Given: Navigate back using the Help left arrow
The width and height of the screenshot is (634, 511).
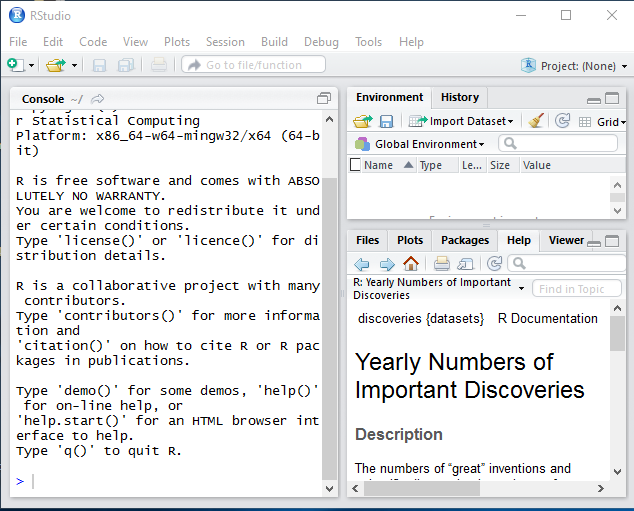Looking at the screenshot, I should point(362,264).
